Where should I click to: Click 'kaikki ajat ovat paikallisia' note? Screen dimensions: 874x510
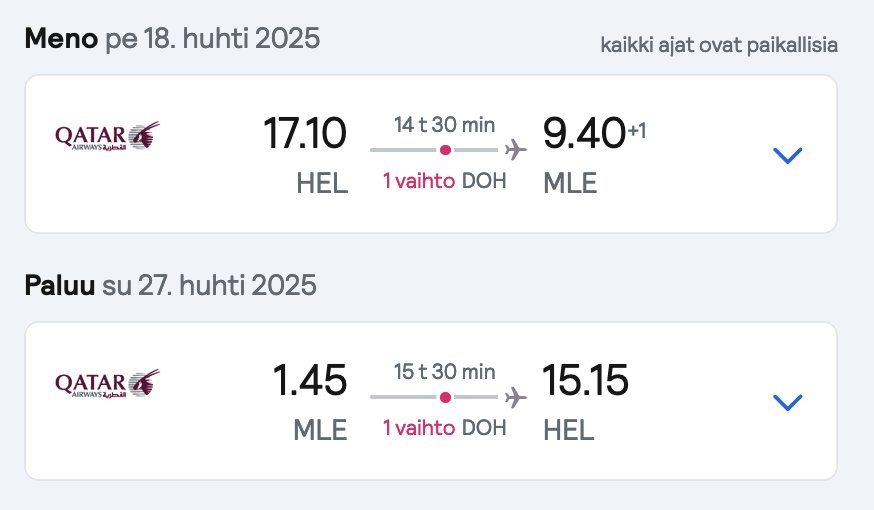click(719, 45)
